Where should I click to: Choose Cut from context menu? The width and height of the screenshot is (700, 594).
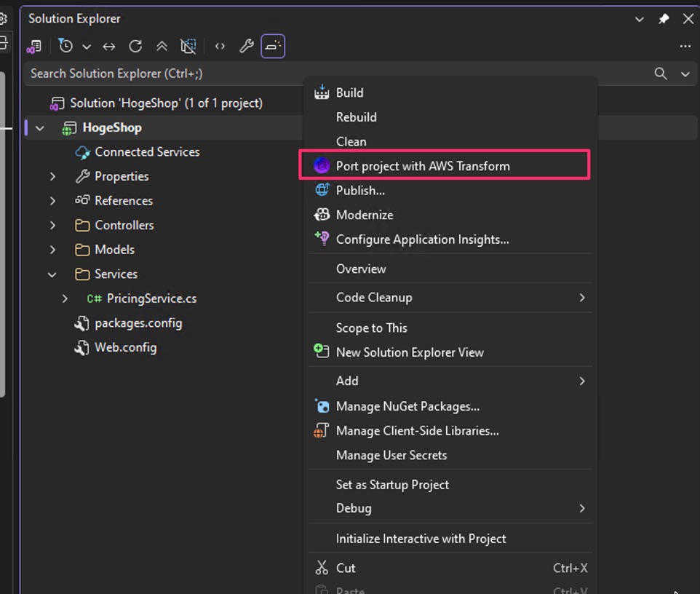[x=450, y=568]
